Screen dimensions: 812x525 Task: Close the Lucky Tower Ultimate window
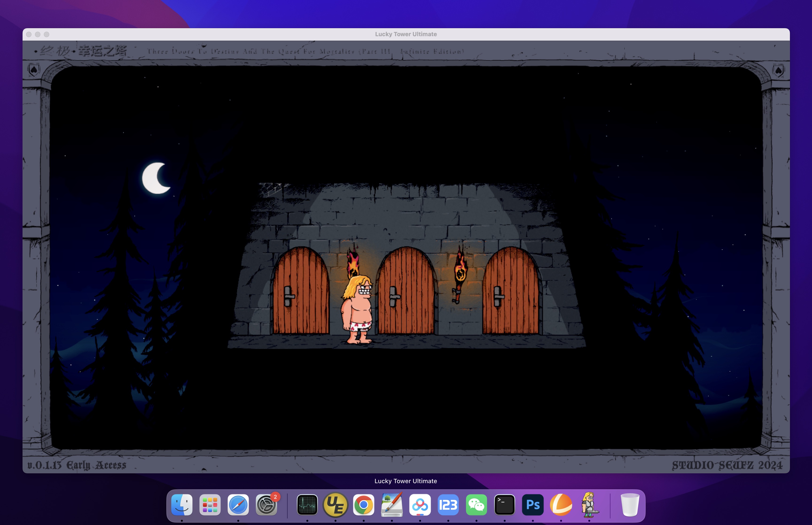tap(29, 35)
